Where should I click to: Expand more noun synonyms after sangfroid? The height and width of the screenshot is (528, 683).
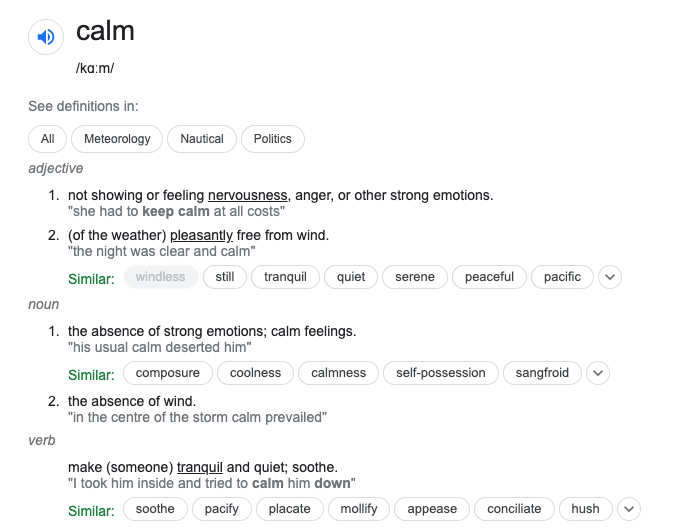597,373
